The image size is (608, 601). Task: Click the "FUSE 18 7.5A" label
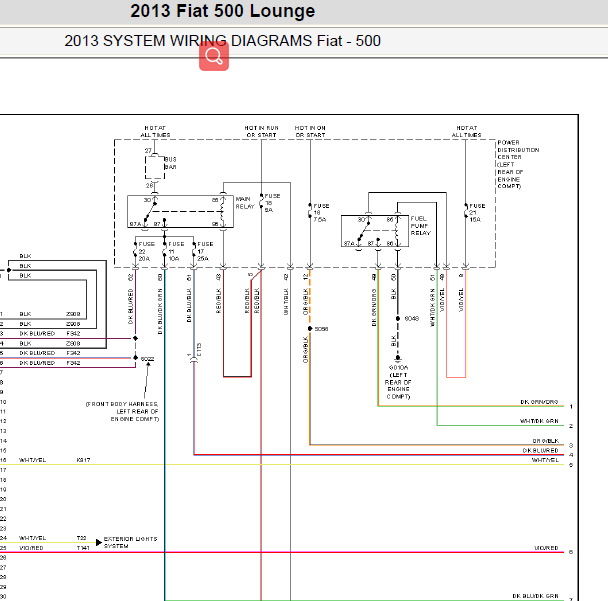pyautogui.click(x=321, y=212)
